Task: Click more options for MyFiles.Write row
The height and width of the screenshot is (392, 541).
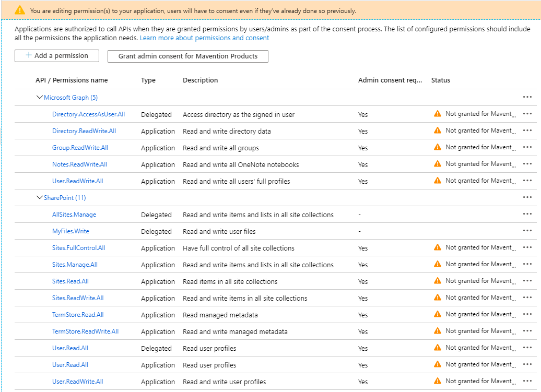Action: point(527,231)
